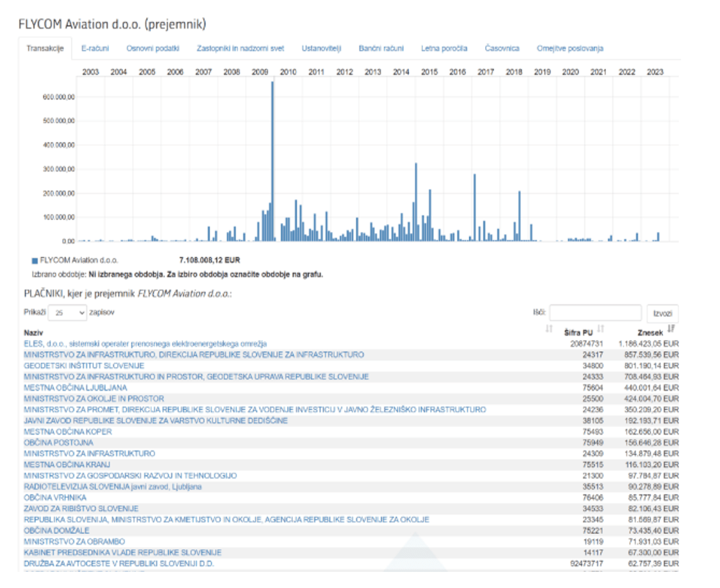Open Ministrstvo za gospodarski razvoj in tehnologijo link

pos(130,476)
